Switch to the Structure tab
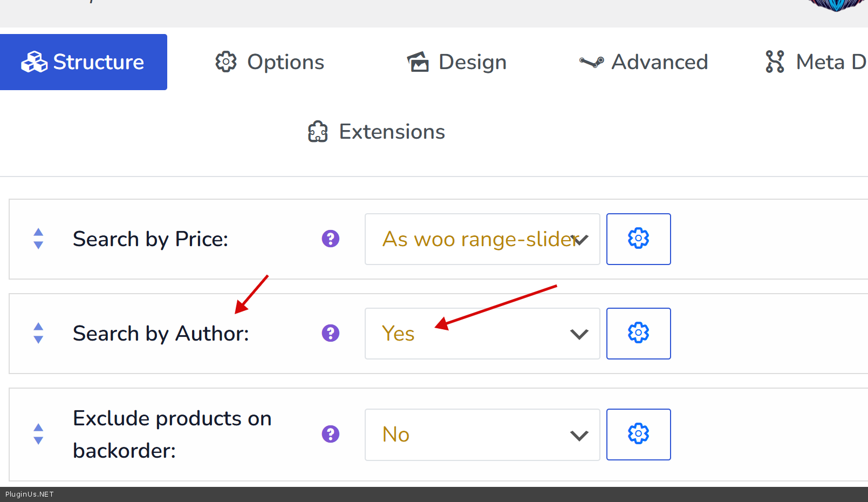Screen dimensions: 868x502 [83, 62]
